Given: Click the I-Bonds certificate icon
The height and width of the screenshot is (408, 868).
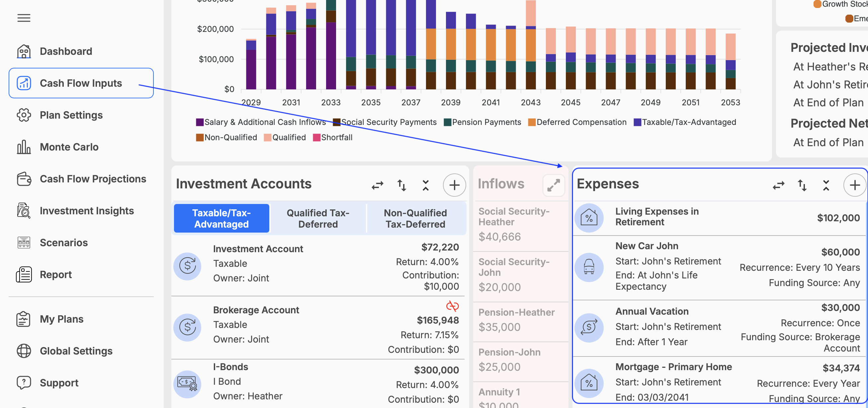Looking at the screenshot, I should [187, 383].
